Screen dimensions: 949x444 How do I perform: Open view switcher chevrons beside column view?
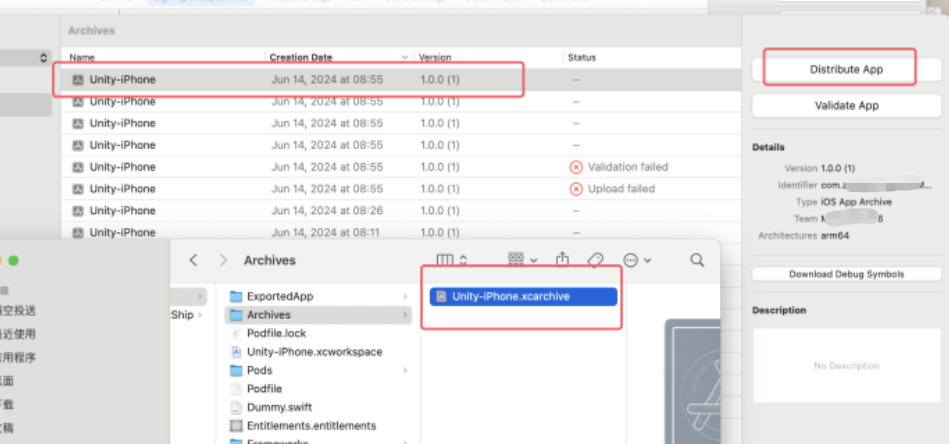[x=464, y=260]
